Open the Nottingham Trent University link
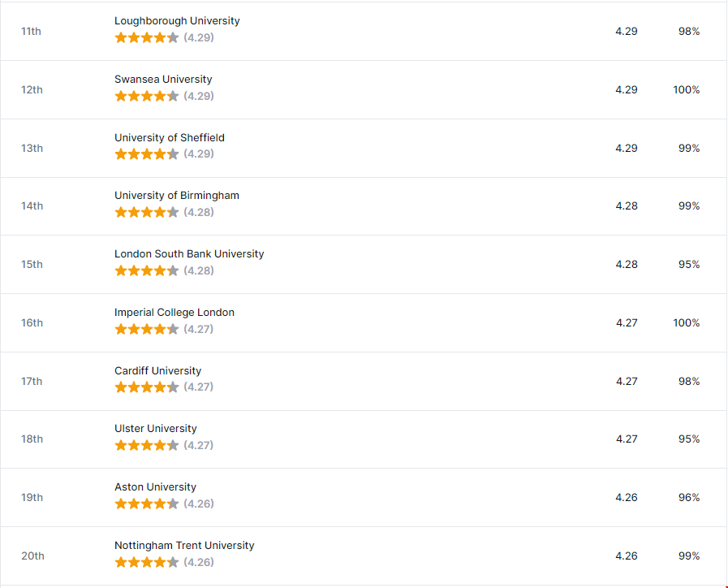The image size is (728, 588). click(184, 546)
